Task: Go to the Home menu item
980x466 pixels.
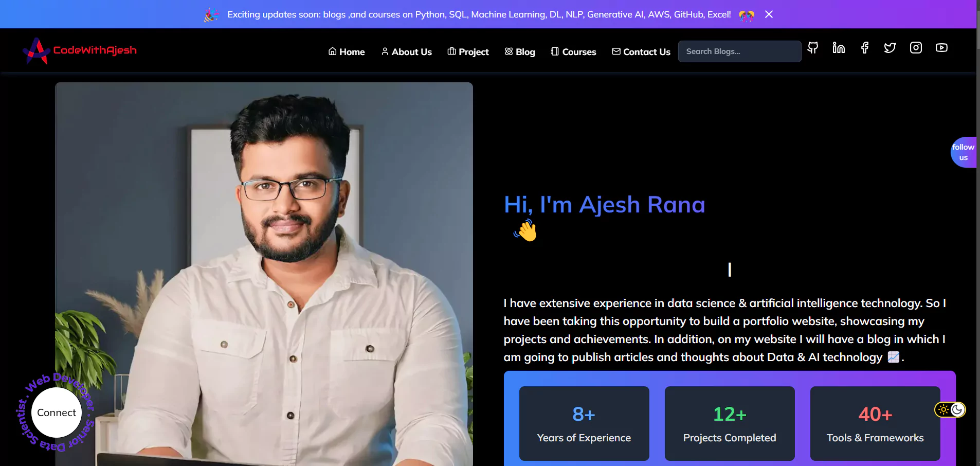Action: [x=347, y=52]
